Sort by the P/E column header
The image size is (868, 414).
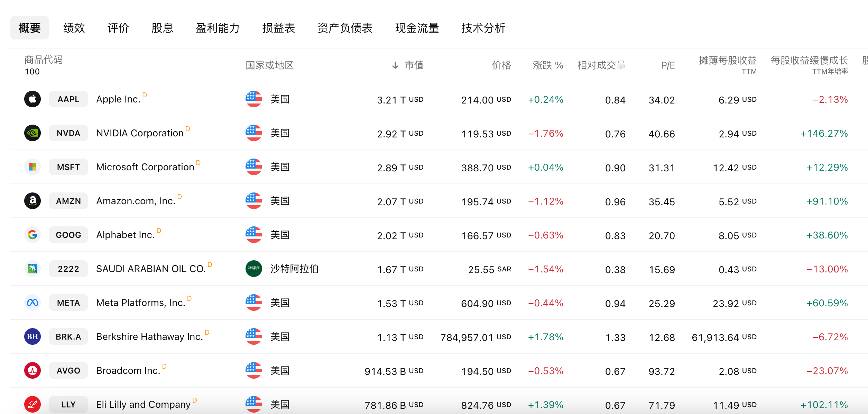[x=668, y=65]
